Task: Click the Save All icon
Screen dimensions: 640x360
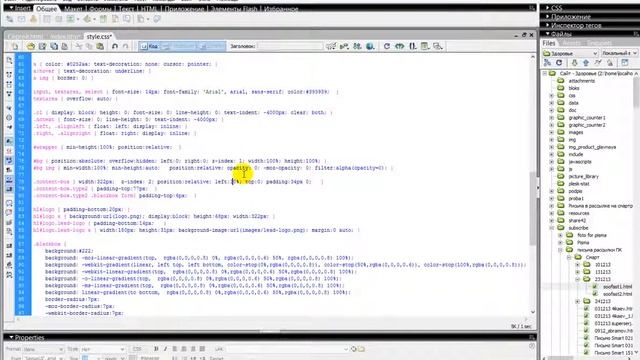Action: tap(54, 47)
